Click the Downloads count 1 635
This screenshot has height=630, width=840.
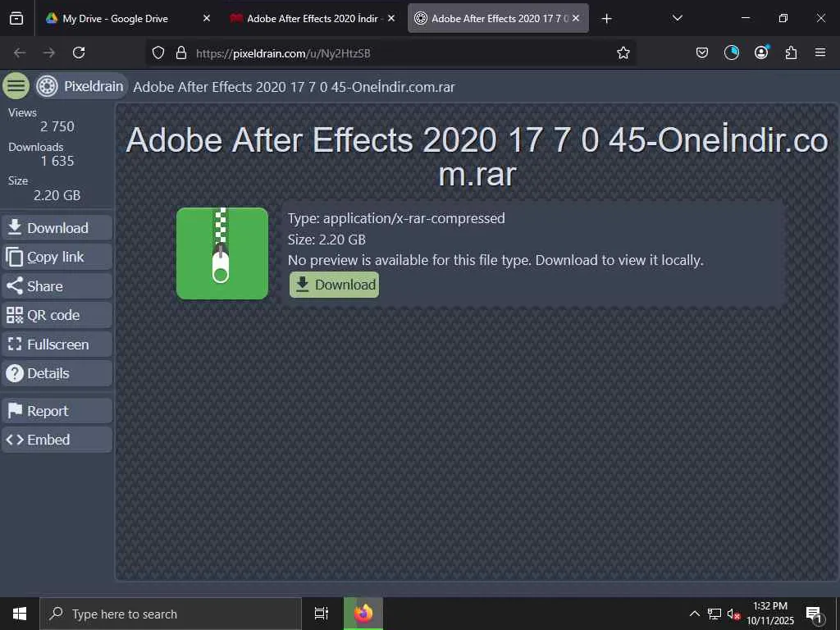(x=57, y=161)
